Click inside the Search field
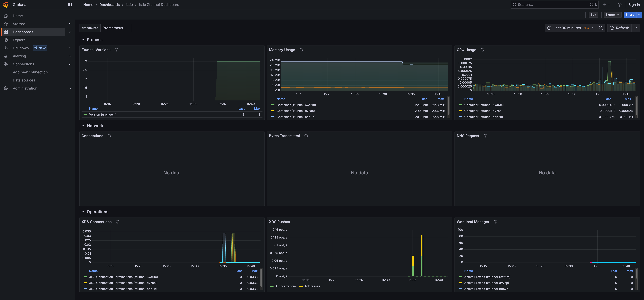The width and height of the screenshot is (644, 300). [x=550, y=5]
